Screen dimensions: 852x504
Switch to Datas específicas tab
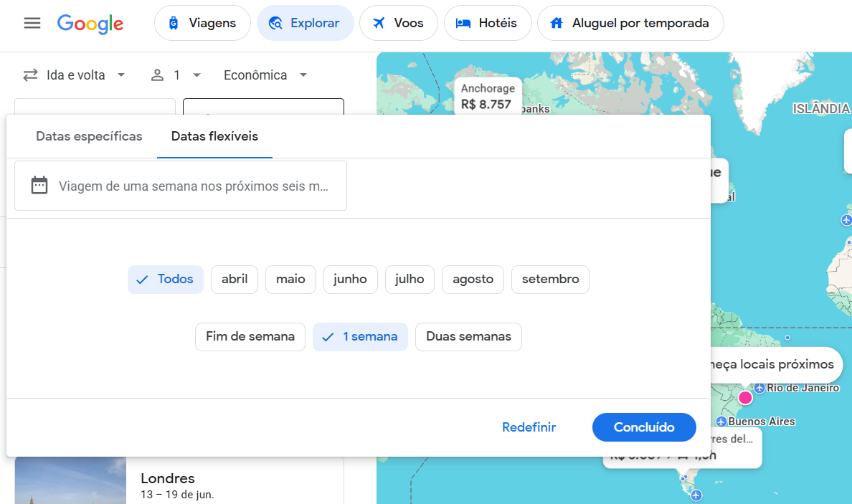(x=89, y=136)
